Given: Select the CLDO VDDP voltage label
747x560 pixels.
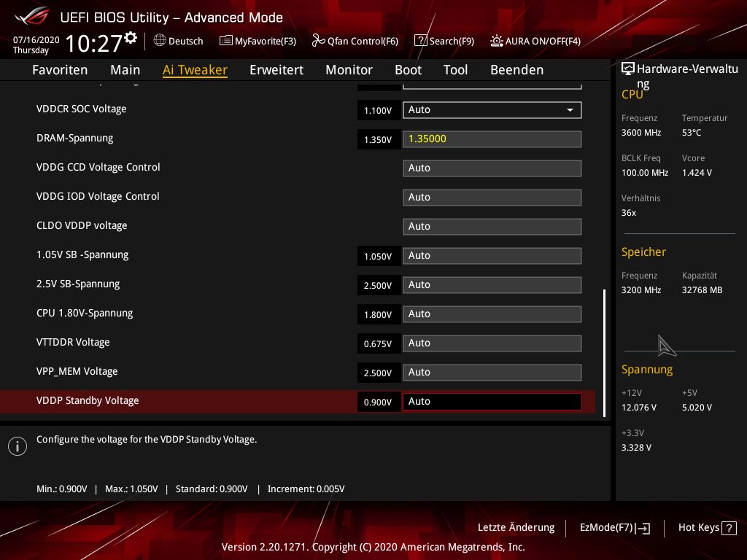Looking at the screenshot, I should 82,226.
